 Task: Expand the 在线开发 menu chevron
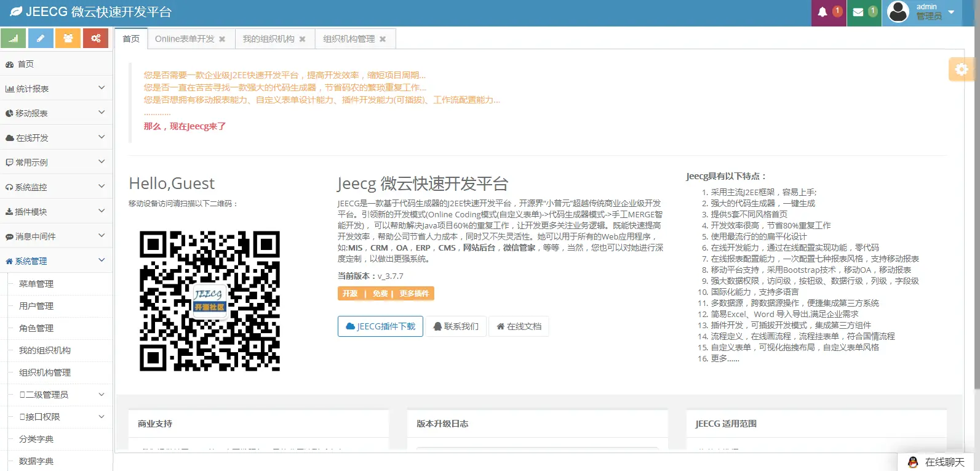[x=102, y=137]
